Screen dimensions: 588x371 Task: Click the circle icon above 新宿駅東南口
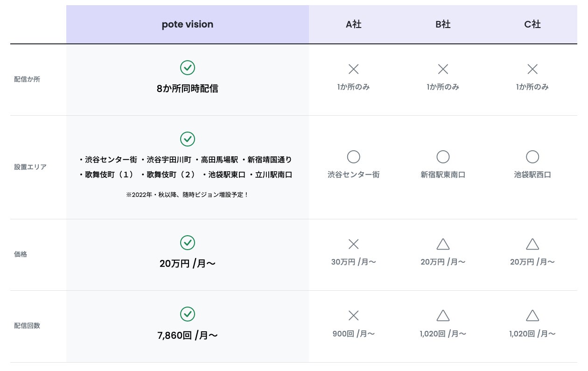point(443,157)
